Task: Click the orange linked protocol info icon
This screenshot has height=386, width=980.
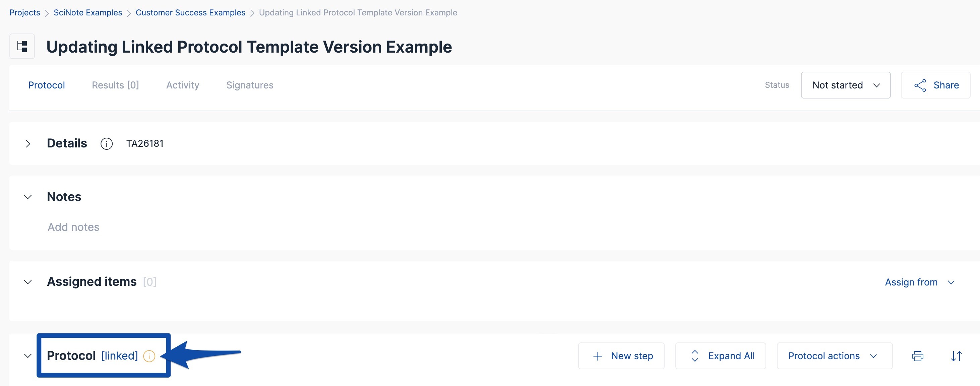Action: [149, 356]
